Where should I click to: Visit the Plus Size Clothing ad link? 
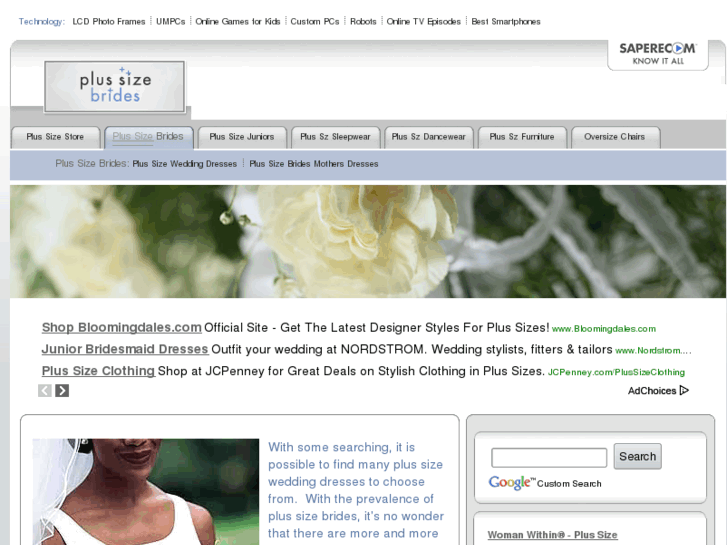[x=98, y=371]
